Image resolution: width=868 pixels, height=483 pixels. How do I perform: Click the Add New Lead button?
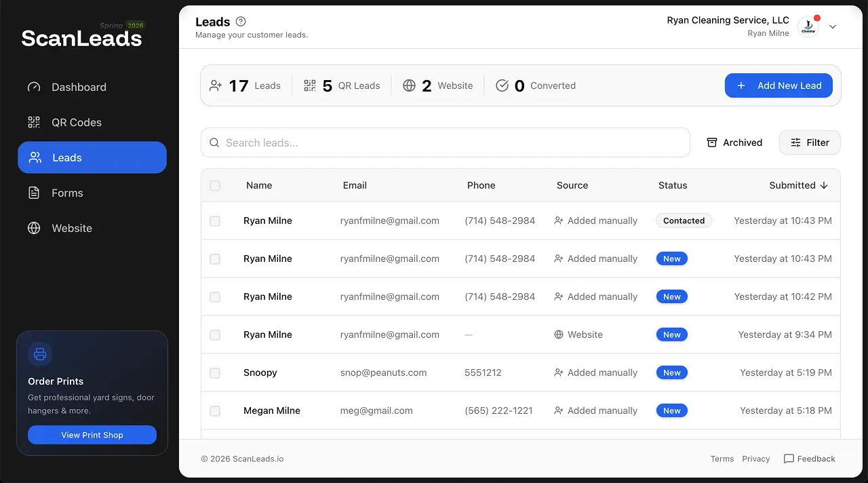coord(778,85)
